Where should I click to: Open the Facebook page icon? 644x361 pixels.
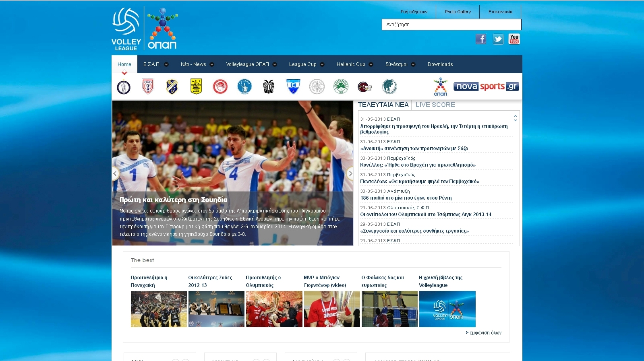click(481, 39)
